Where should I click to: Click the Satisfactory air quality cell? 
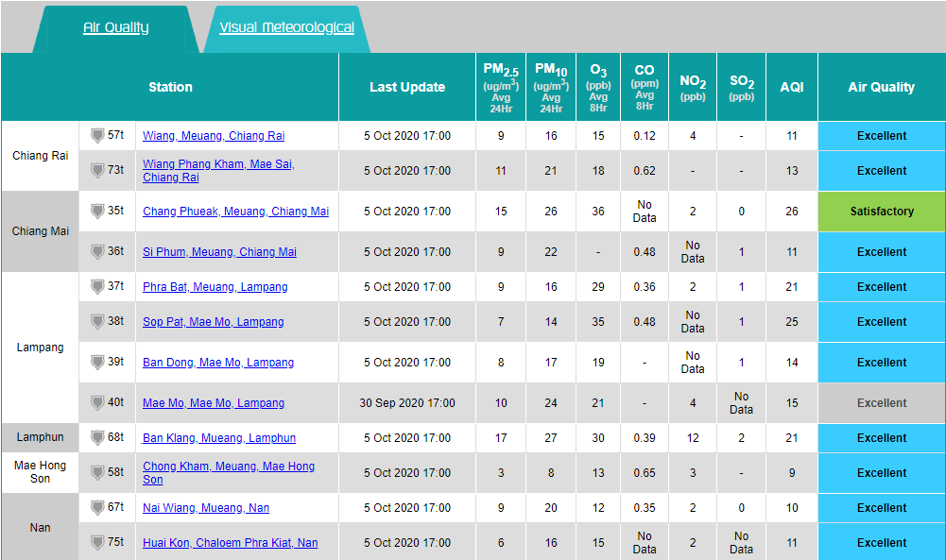tap(882, 211)
